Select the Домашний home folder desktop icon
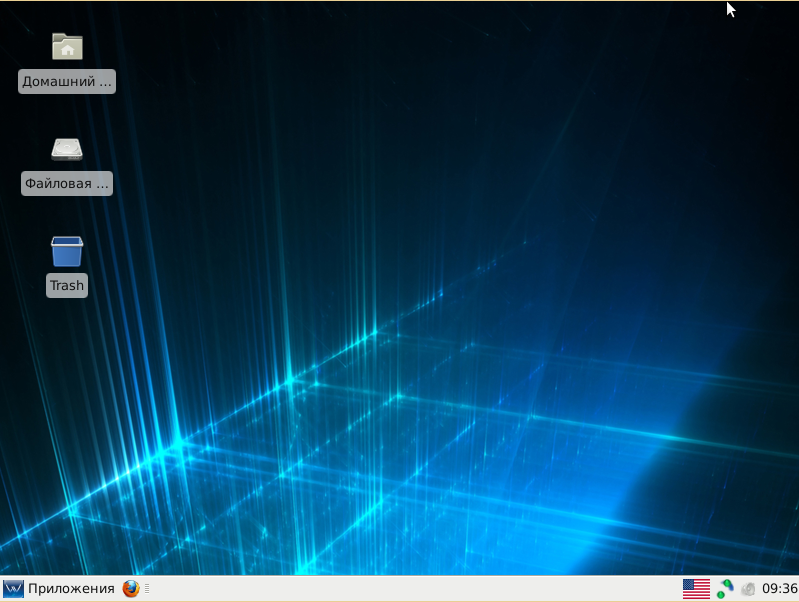 (x=67, y=47)
